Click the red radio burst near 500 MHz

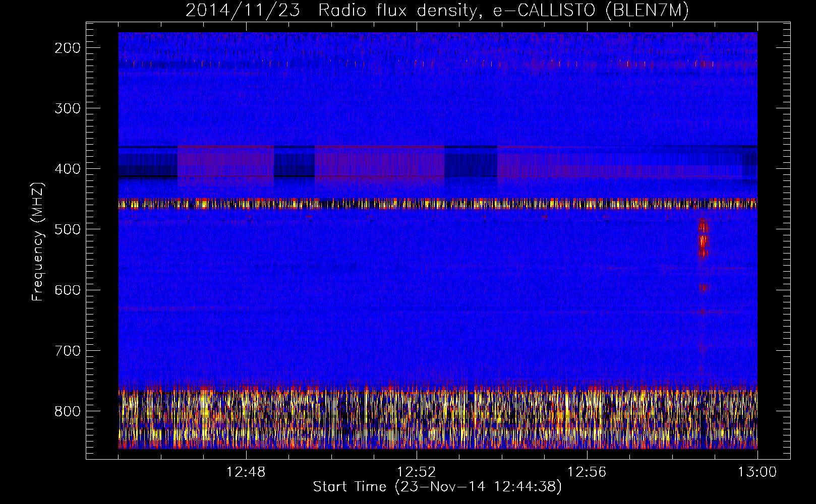tap(703, 239)
